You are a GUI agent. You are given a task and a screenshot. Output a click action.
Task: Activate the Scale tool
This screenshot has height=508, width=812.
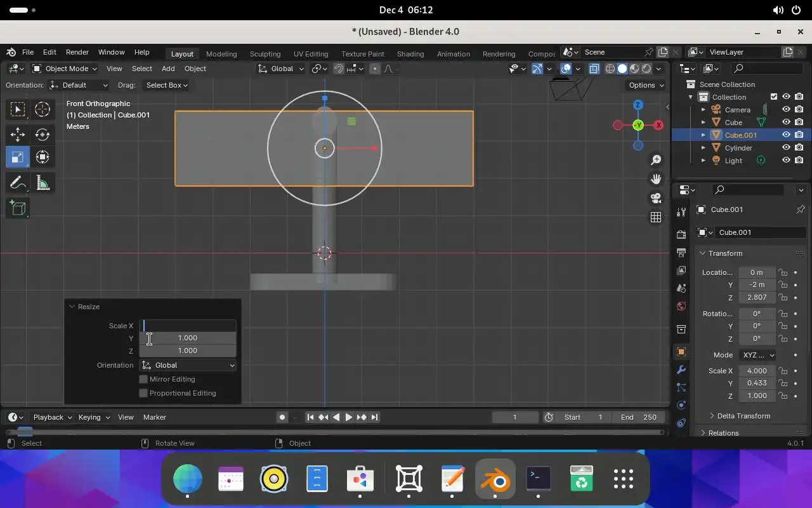(18, 157)
